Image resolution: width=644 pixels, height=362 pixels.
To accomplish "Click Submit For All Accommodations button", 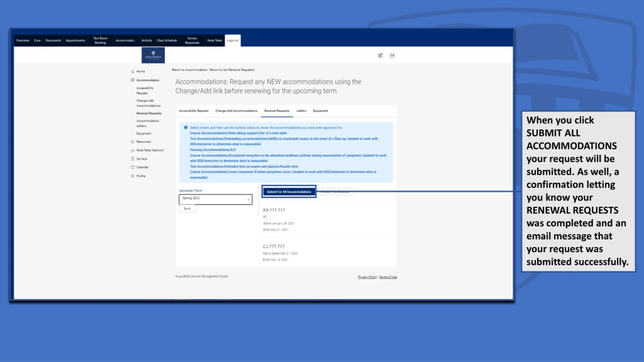I will pyautogui.click(x=289, y=192).
